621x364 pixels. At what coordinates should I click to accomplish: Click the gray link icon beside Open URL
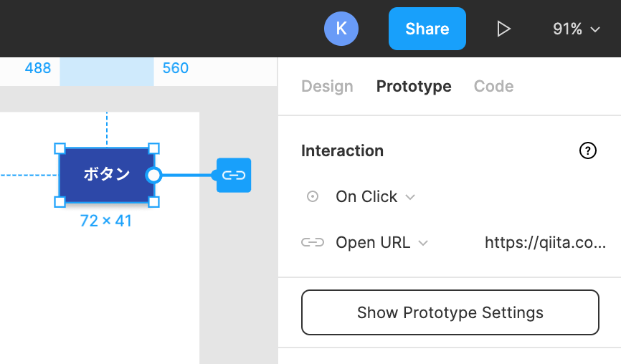(x=313, y=242)
